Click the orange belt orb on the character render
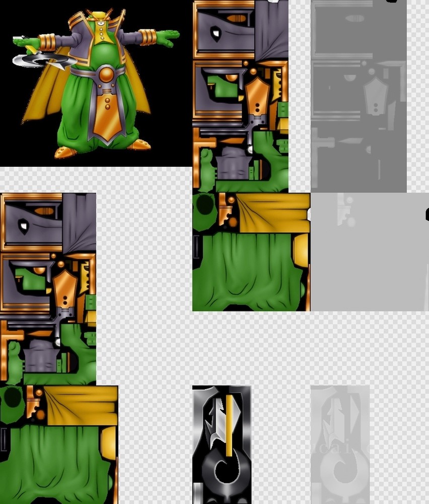The width and height of the screenshot is (429, 504). (106, 75)
